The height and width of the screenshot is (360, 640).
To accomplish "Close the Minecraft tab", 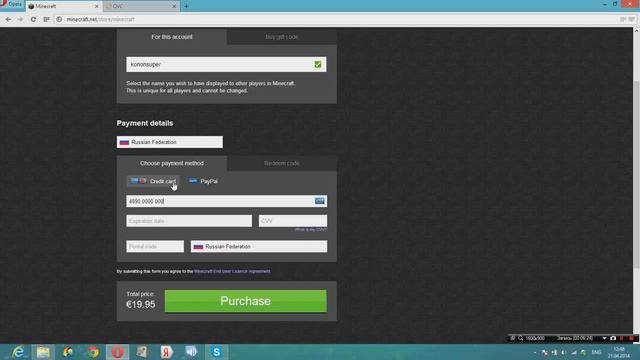I will pyautogui.click(x=97, y=6).
